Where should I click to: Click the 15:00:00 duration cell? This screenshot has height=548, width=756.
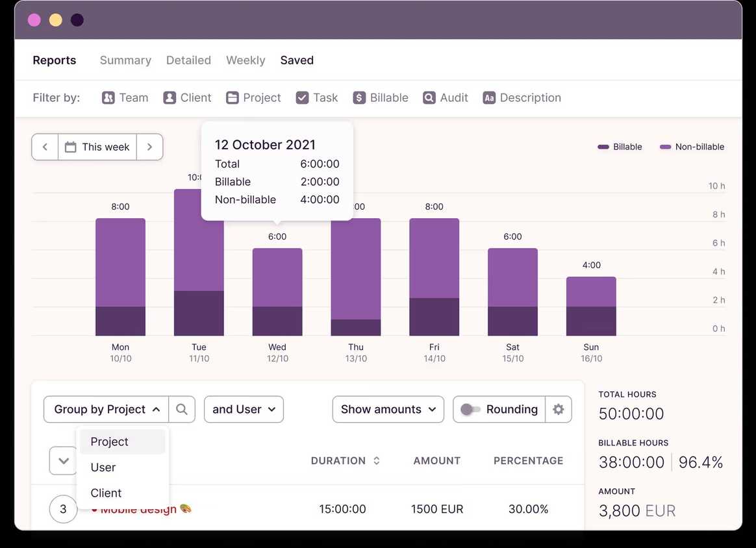pyautogui.click(x=342, y=509)
